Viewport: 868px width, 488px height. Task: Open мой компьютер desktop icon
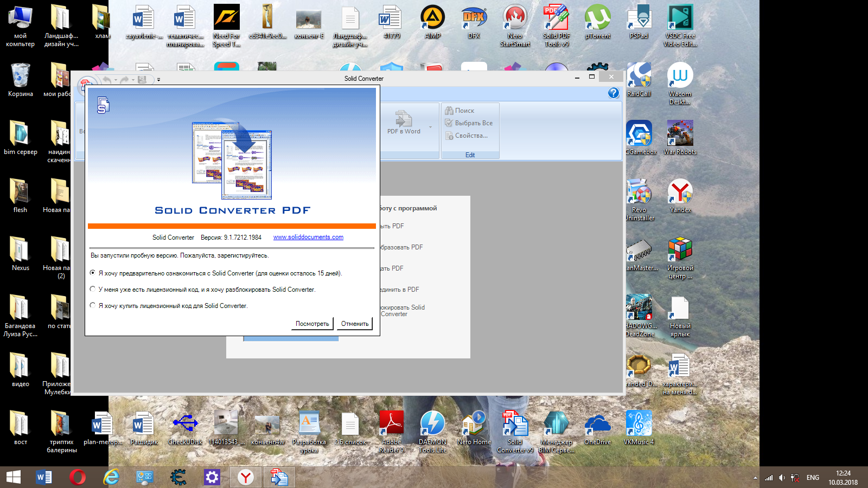click(x=21, y=26)
